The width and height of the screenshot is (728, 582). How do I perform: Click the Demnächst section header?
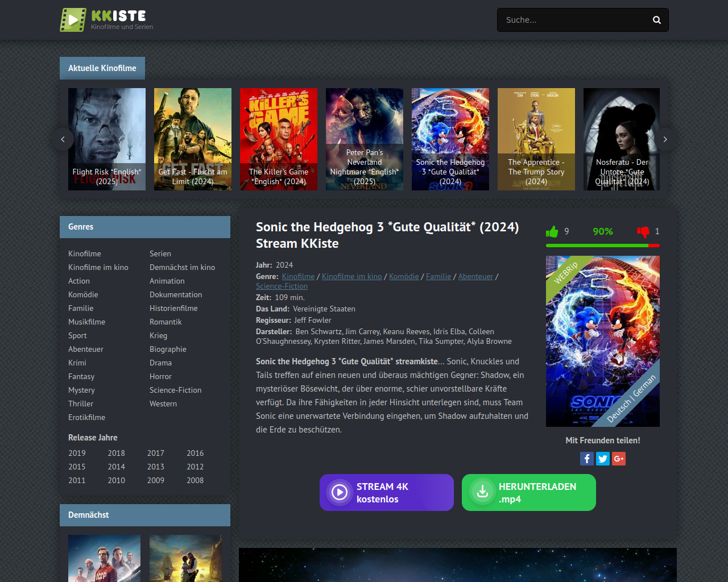[x=145, y=515]
